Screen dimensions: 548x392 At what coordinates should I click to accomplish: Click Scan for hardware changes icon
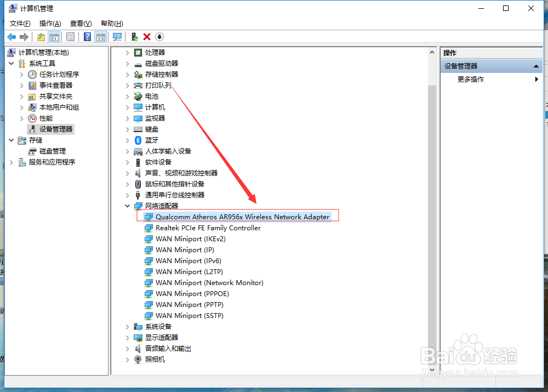[117, 37]
